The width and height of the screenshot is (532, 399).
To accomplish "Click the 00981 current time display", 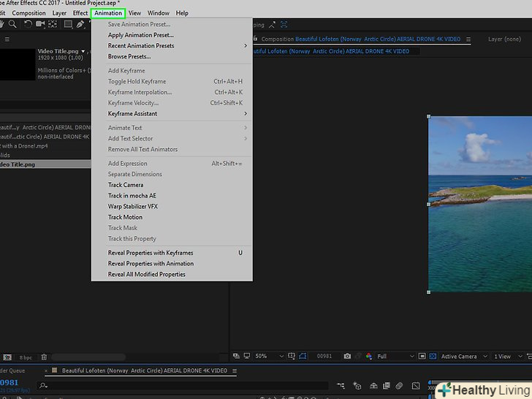I will click(325, 357).
